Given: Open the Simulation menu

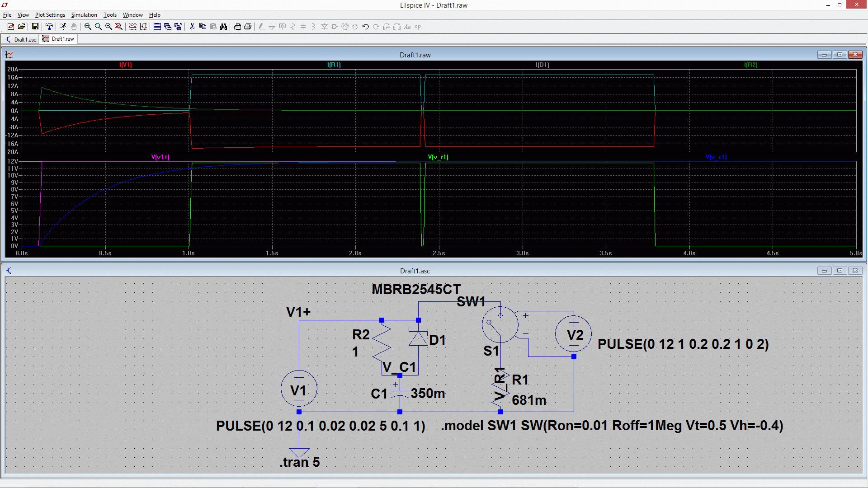Looking at the screenshot, I should [x=84, y=15].
